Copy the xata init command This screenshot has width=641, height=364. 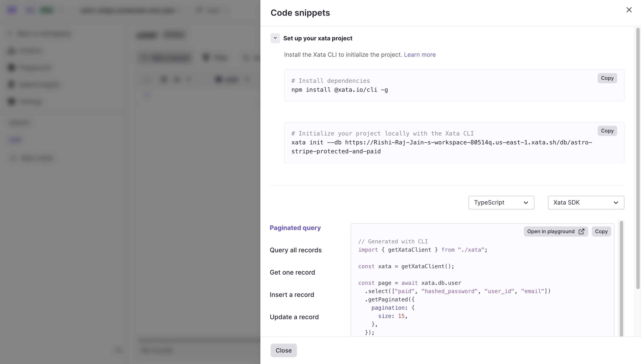(x=607, y=131)
